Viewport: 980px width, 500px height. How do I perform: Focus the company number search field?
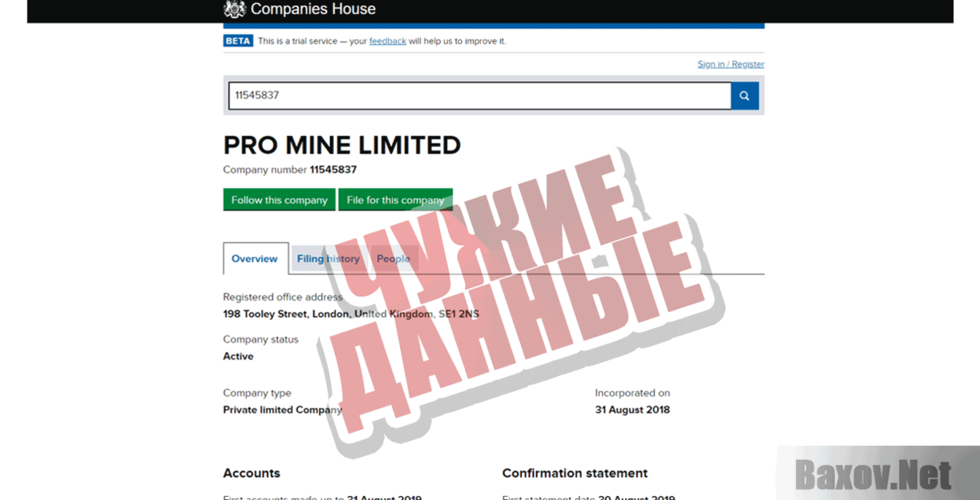[479, 96]
